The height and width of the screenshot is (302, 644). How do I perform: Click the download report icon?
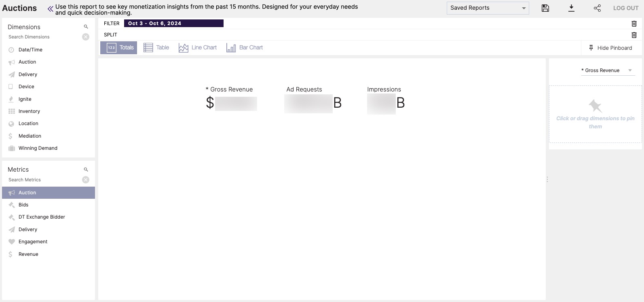571,8
